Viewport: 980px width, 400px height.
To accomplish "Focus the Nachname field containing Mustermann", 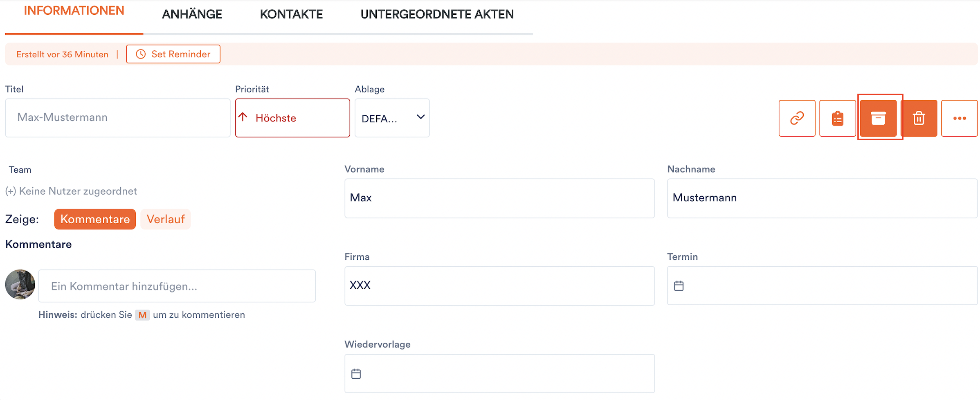I will click(x=822, y=198).
